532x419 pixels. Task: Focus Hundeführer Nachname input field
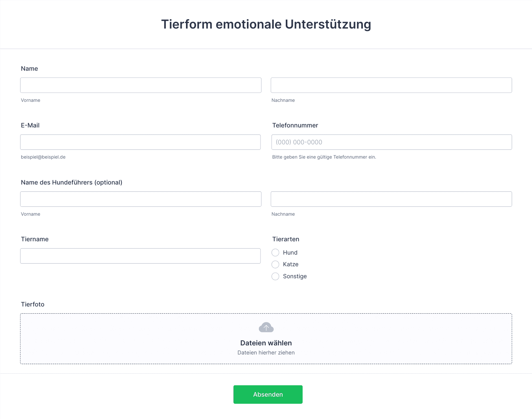(391, 199)
